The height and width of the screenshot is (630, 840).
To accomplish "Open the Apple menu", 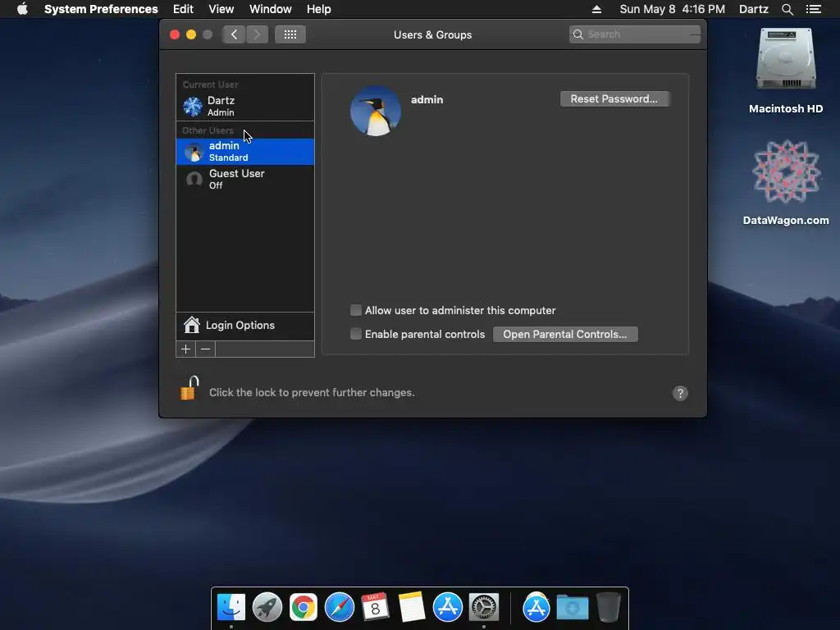I will click(22, 9).
